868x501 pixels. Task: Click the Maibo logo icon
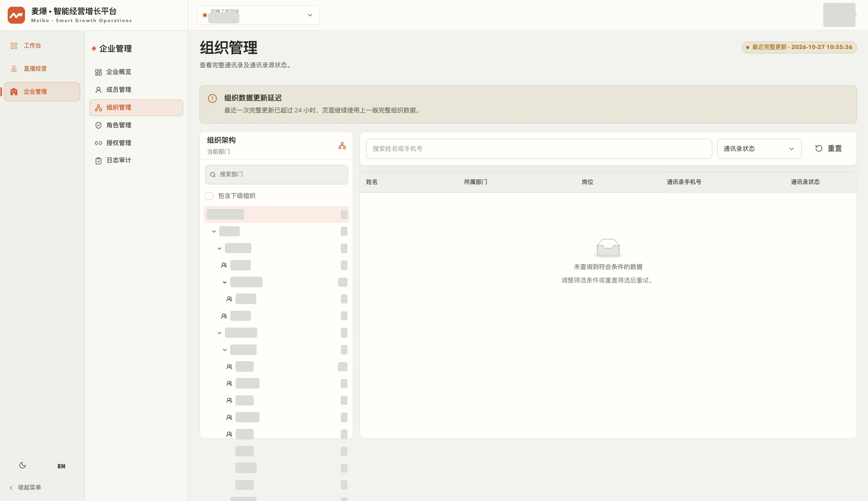tap(16, 15)
